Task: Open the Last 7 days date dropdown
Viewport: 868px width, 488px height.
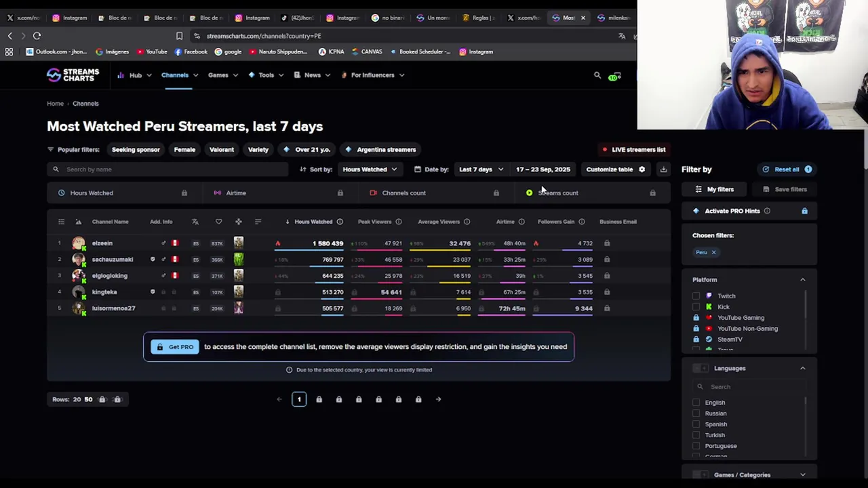Action: pyautogui.click(x=481, y=169)
